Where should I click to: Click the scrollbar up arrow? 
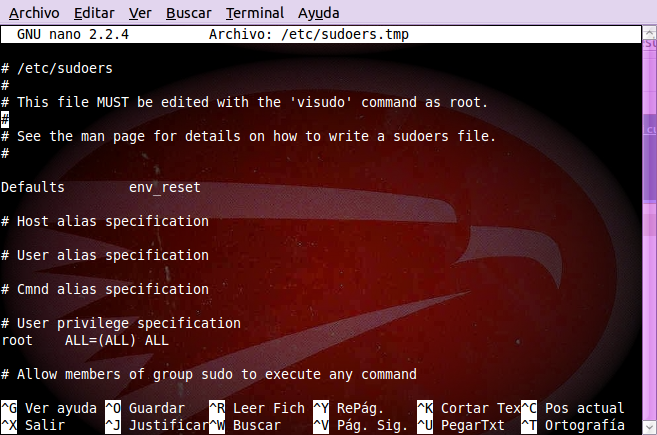[x=649, y=32]
